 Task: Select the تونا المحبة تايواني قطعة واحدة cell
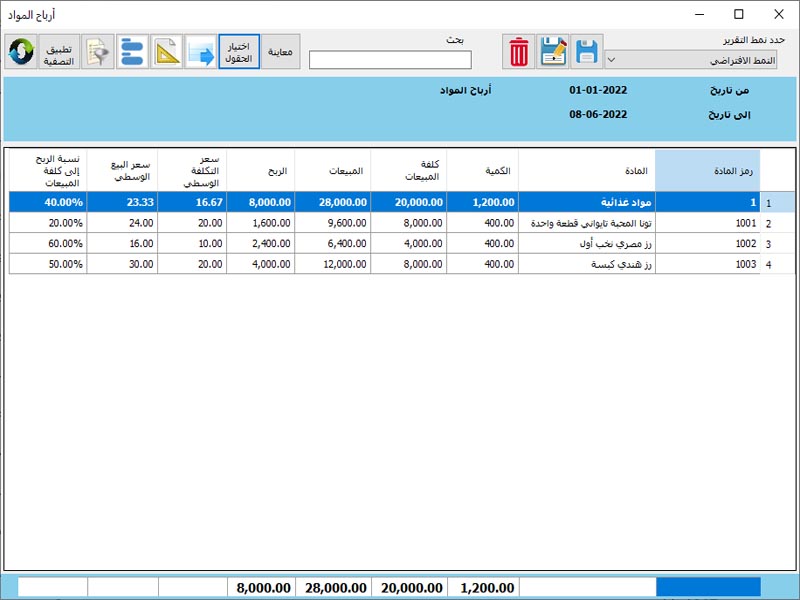pos(587,223)
